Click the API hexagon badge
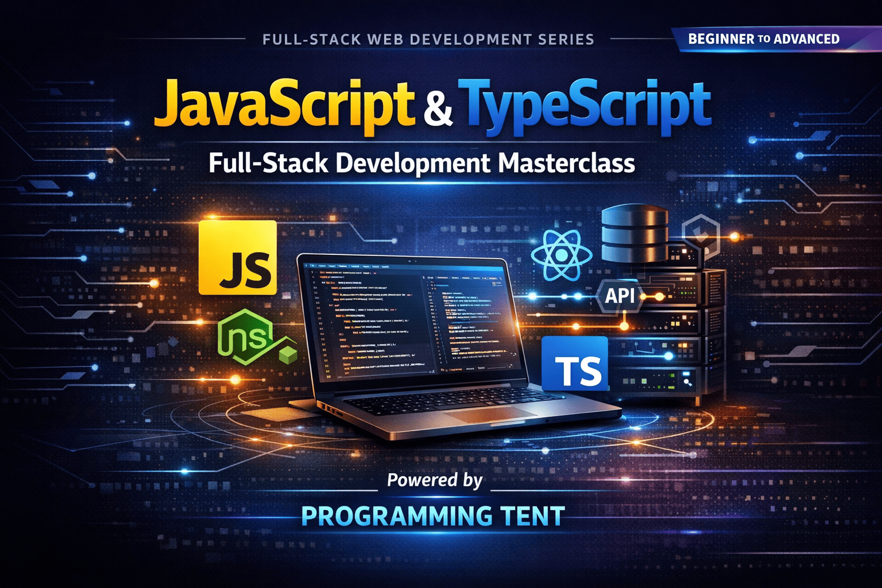Image resolution: width=882 pixels, height=588 pixels. point(620,296)
